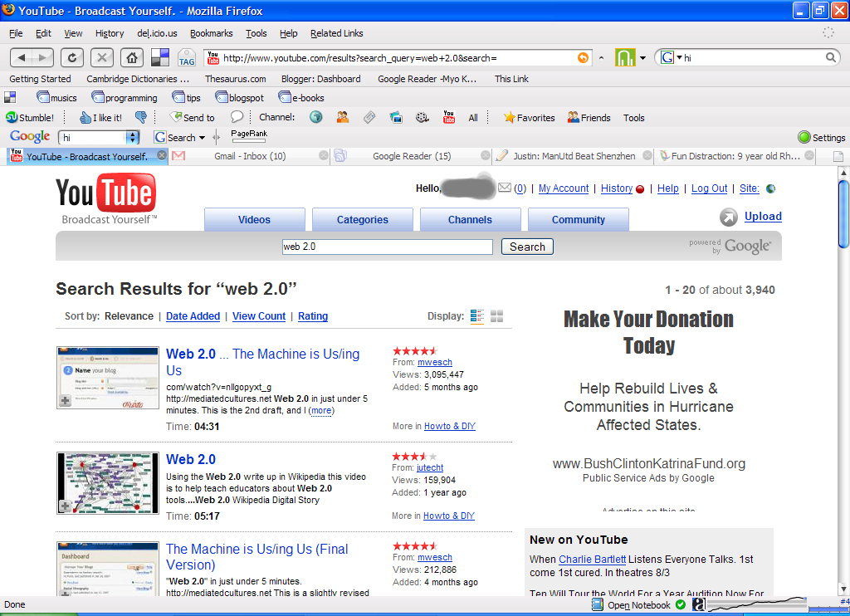
Task: Open the del.icio.us menu
Action: coord(157,33)
